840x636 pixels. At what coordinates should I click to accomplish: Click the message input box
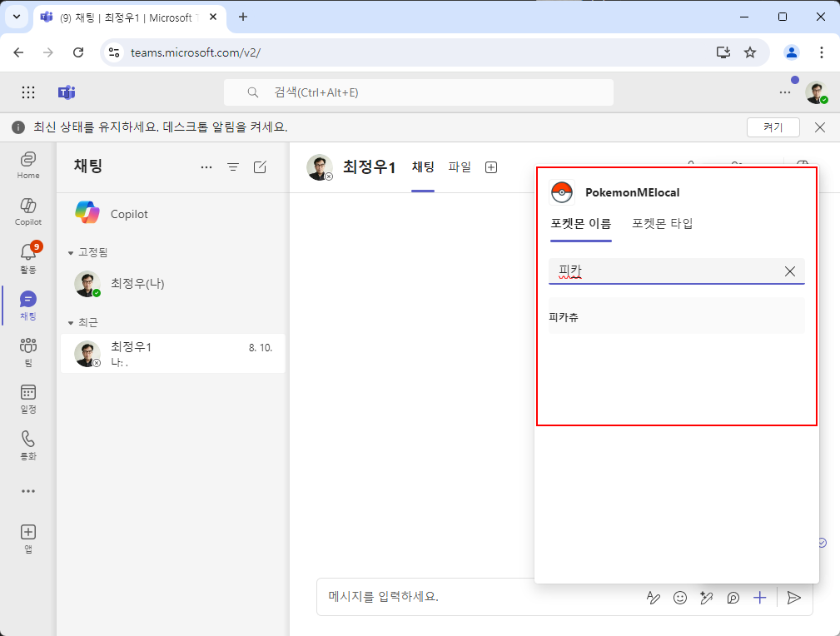[482, 597]
